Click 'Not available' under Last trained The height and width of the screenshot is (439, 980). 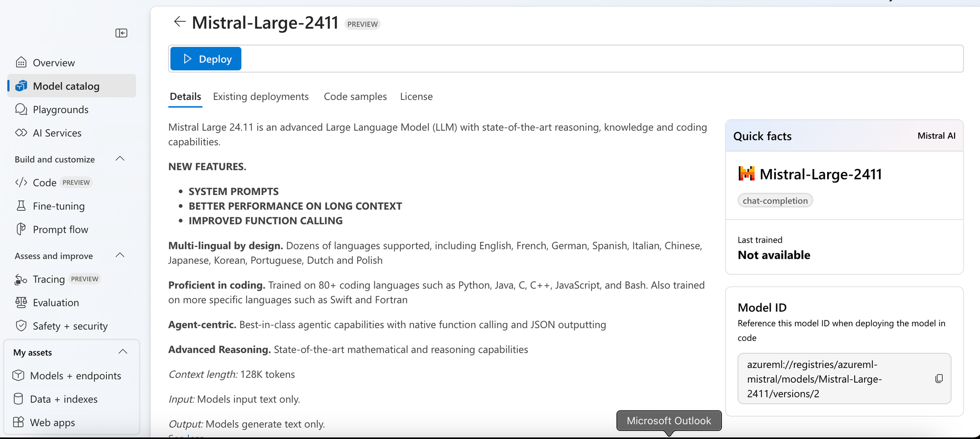774,255
